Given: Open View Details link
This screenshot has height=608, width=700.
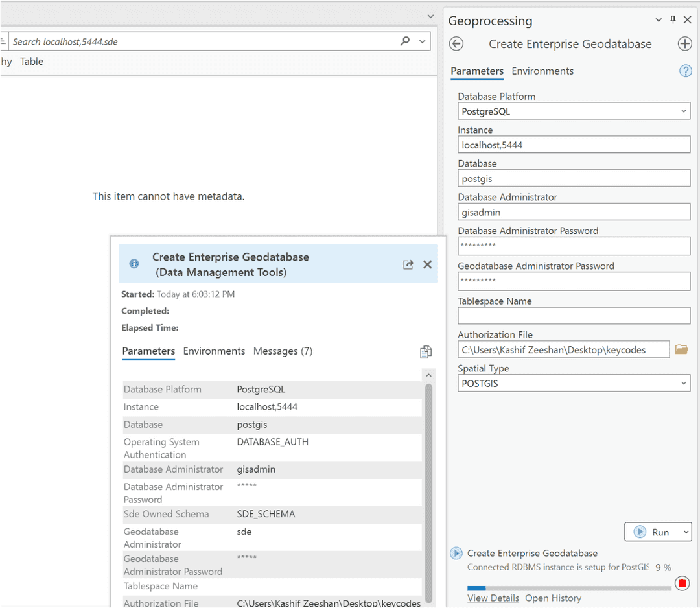Looking at the screenshot, I should 493,598.
